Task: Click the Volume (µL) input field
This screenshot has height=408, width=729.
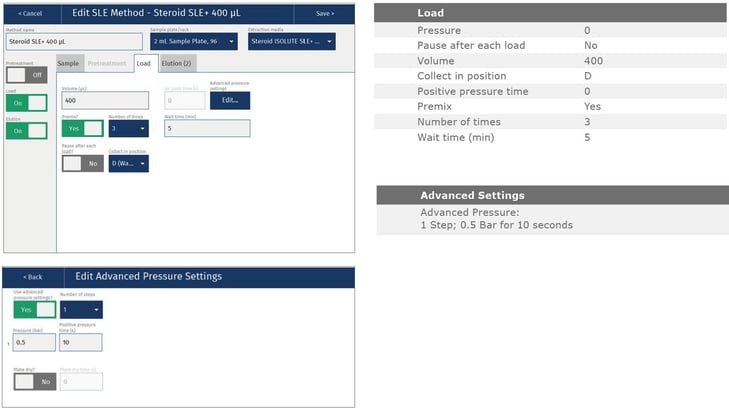Action: [108, 100]
